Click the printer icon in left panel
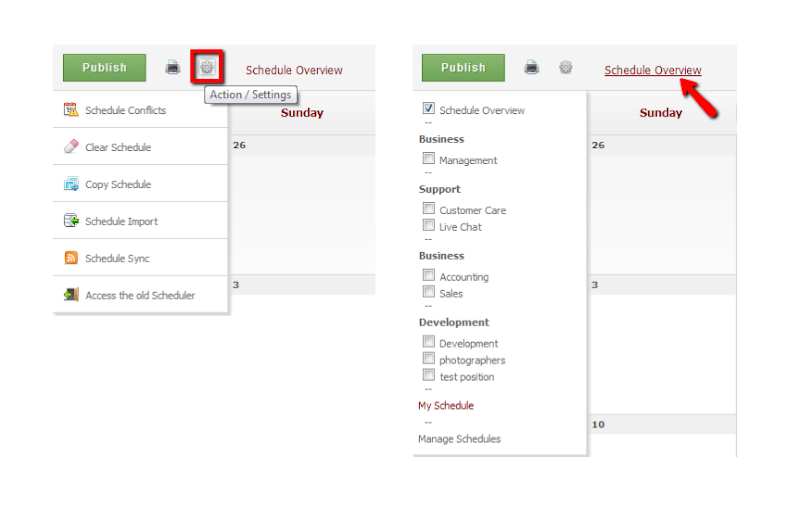The height and width of the screenshot is (507, 800). 173,67
